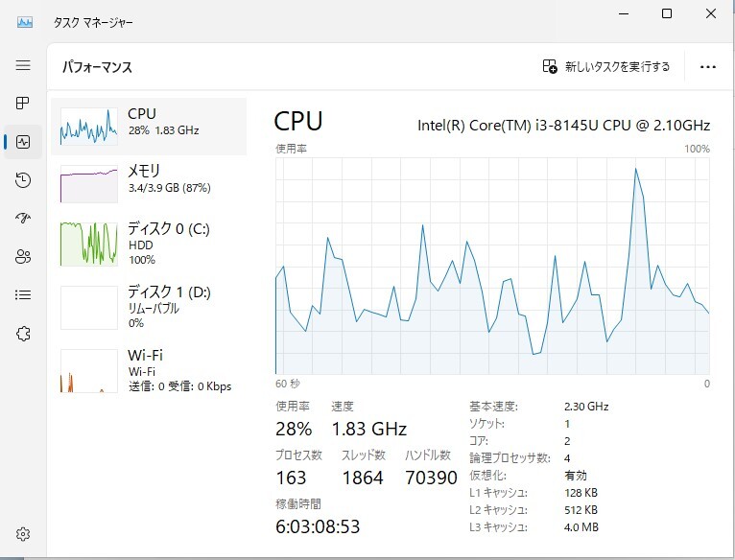This screenshot has width=735, height=560.
Task: Click the CPU usage graph area
Action: tap(492, 266)
